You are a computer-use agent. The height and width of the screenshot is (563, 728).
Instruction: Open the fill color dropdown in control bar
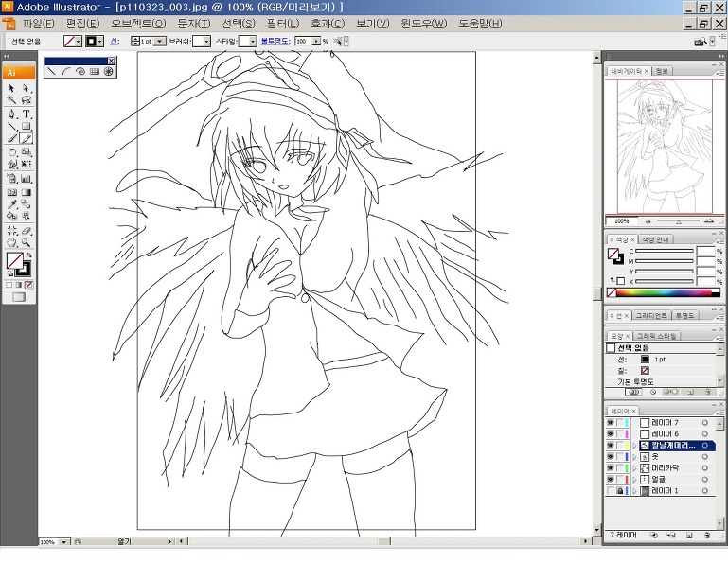pos(79,42)
